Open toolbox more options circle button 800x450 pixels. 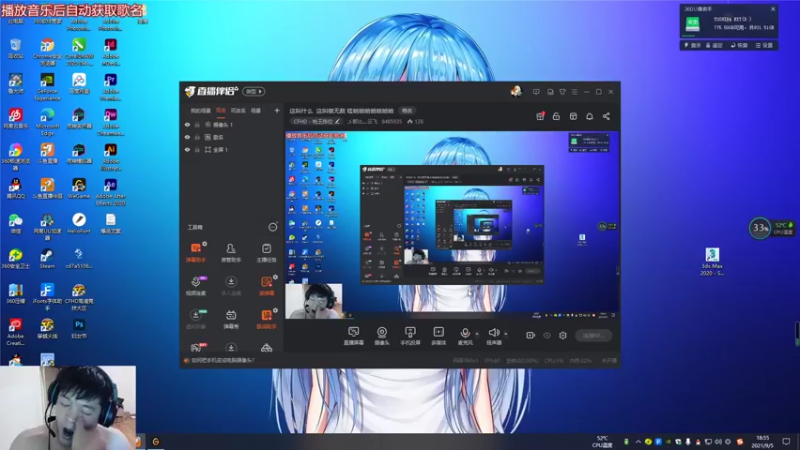[273, 227]
